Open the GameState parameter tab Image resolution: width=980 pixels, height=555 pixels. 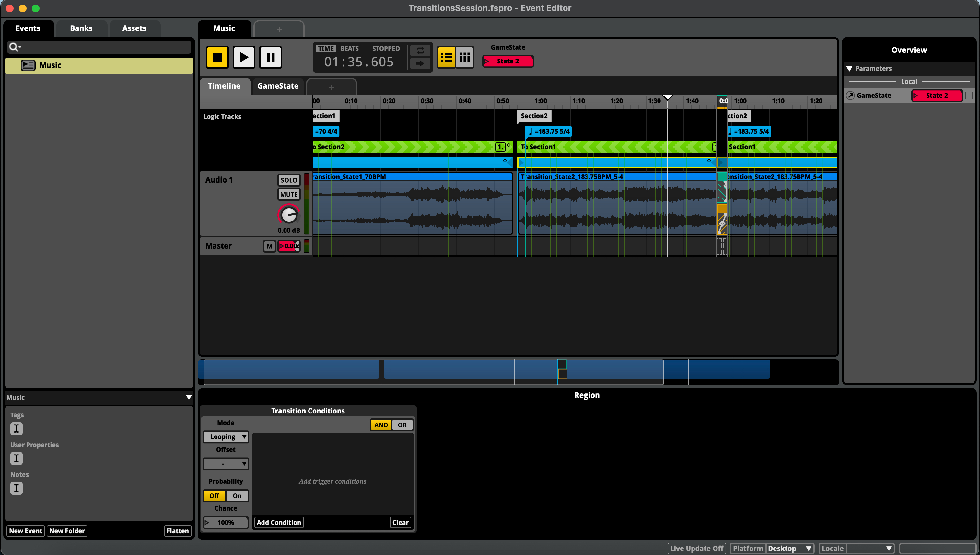pyautogui.click(x=278, y=86)
